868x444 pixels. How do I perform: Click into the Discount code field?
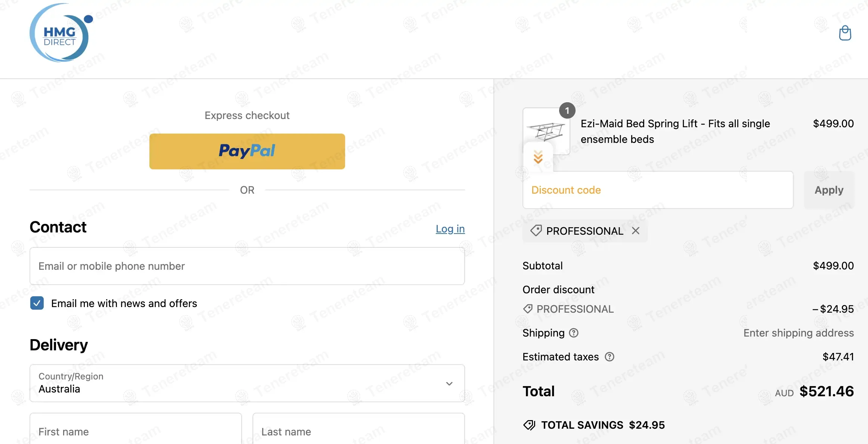(x=658, y=190)
